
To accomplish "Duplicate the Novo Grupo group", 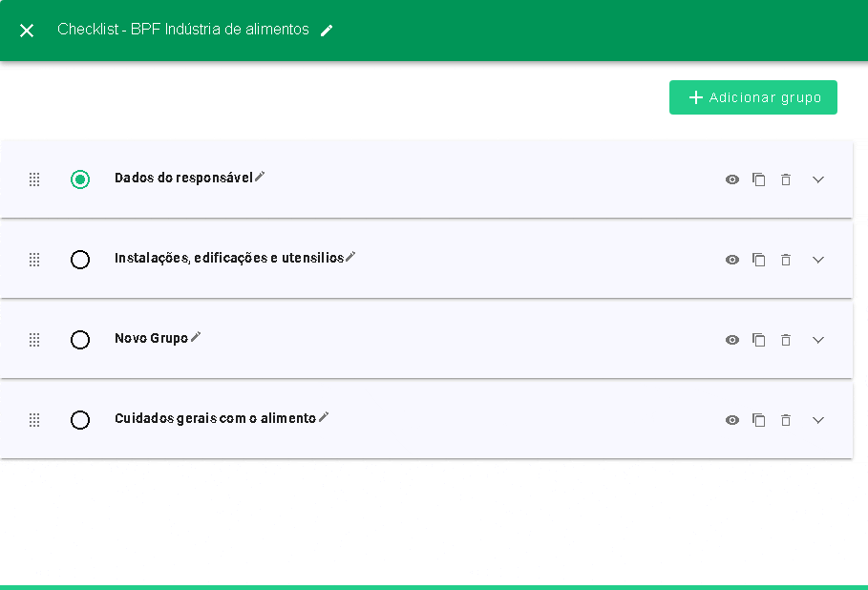I will point(759,340).
